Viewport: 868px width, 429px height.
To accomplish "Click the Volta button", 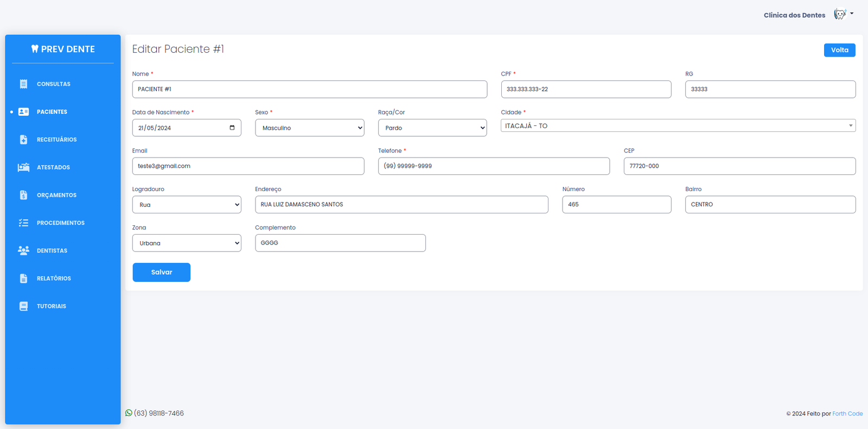I will point(839,50).
